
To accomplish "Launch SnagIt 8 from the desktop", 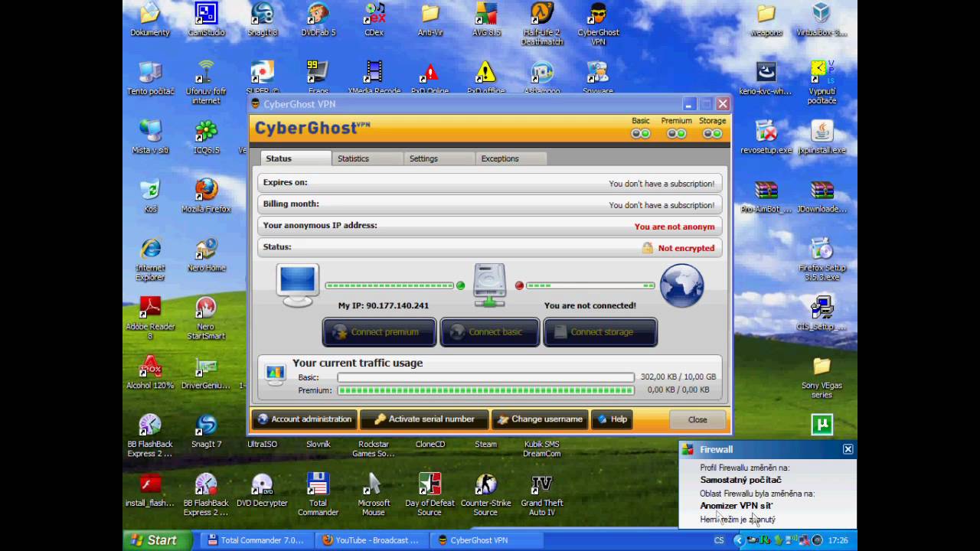I will click(262, 20).
